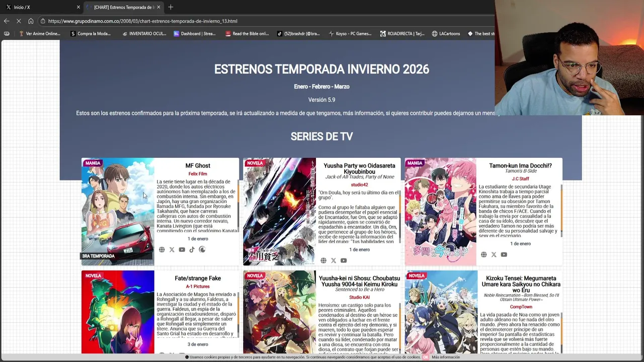
Task: Click the 3RA TEMPORADA label on MF Ghost
Action: (99, 256)
